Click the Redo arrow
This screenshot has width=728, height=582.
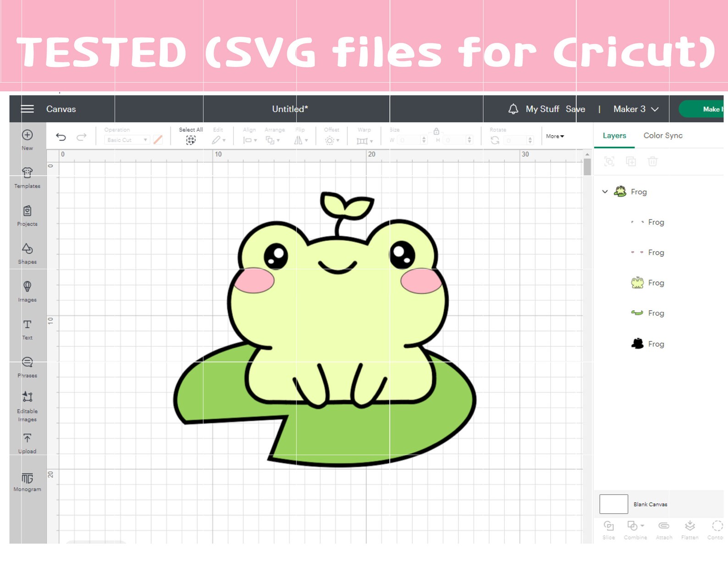81,137
